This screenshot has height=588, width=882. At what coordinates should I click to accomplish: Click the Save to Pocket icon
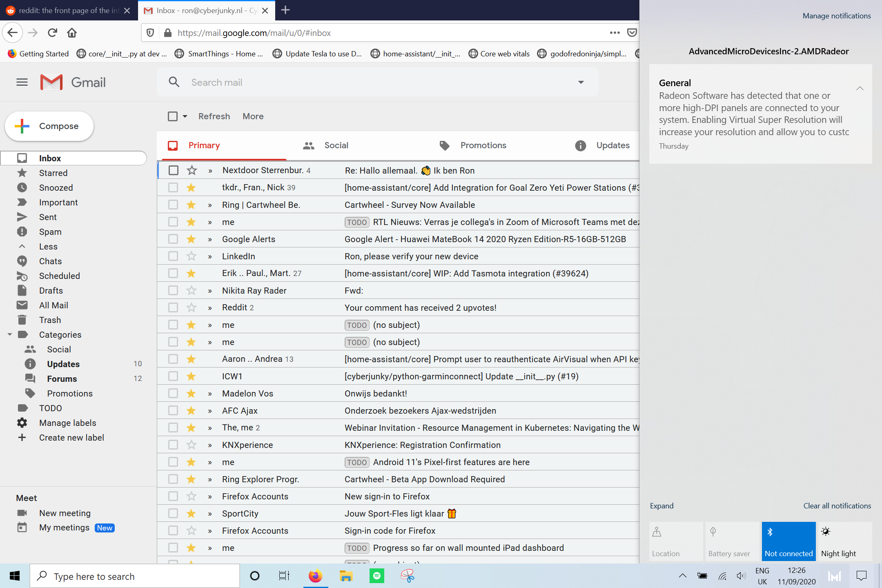[x=632, y=33]
